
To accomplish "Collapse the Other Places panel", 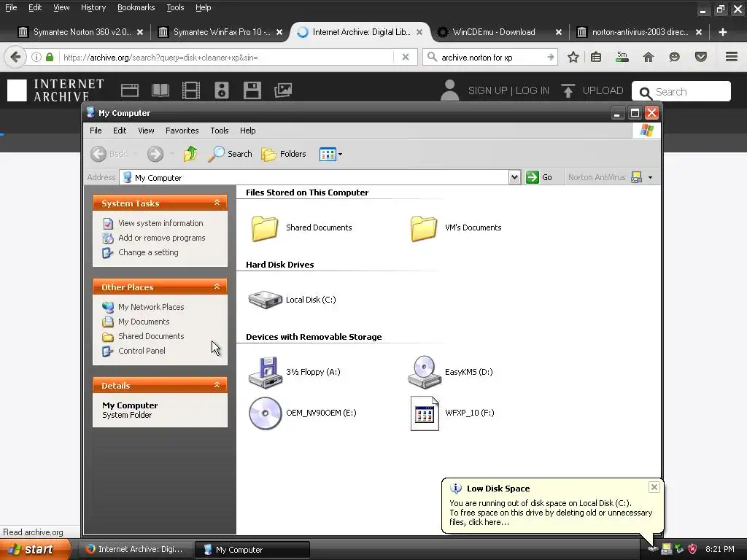I will pyautogui.click(x=217, y=287).
